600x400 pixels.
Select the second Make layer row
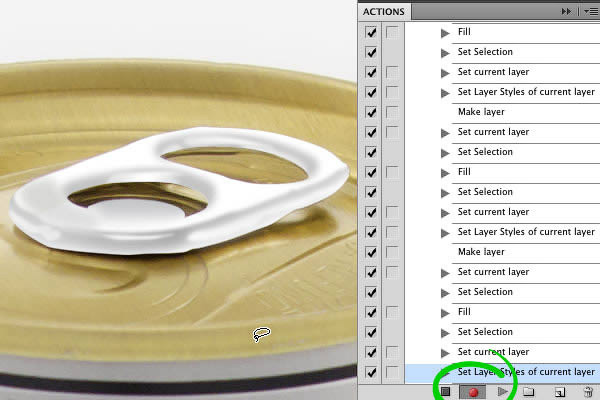click(x=502, y=252)
